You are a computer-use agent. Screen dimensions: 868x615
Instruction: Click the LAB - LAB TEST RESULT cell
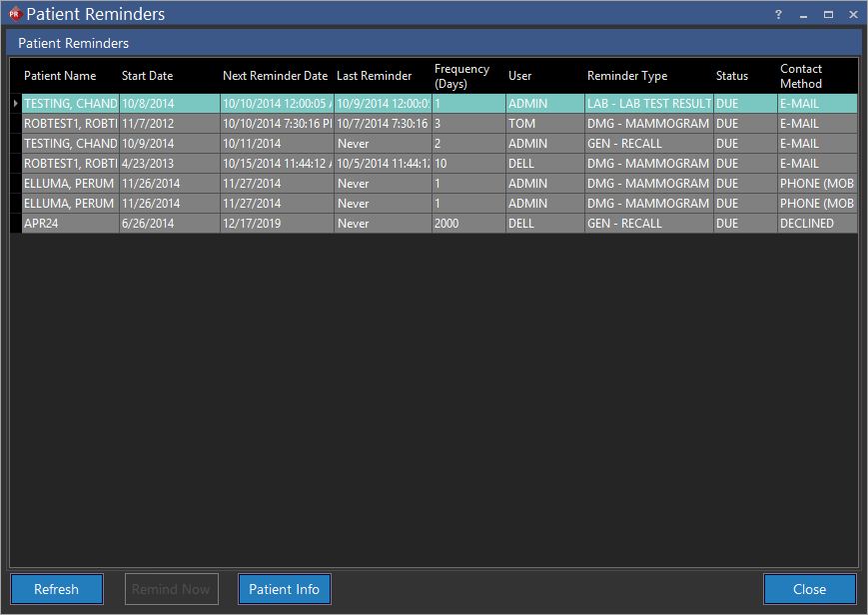(x=648, y=104)
